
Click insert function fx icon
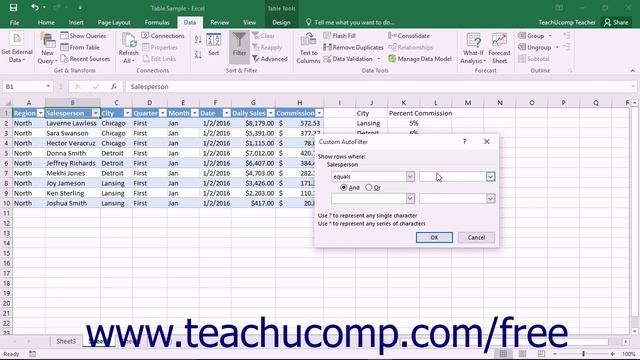point(114,87)
